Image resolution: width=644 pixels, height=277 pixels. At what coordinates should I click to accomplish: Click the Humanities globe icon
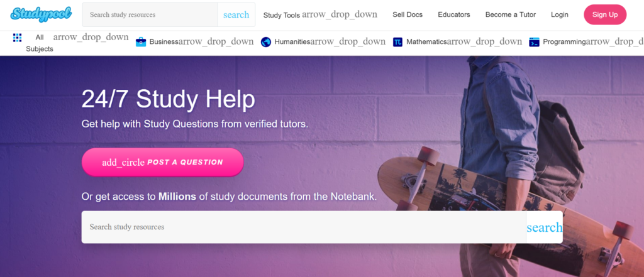pos(266,42)
